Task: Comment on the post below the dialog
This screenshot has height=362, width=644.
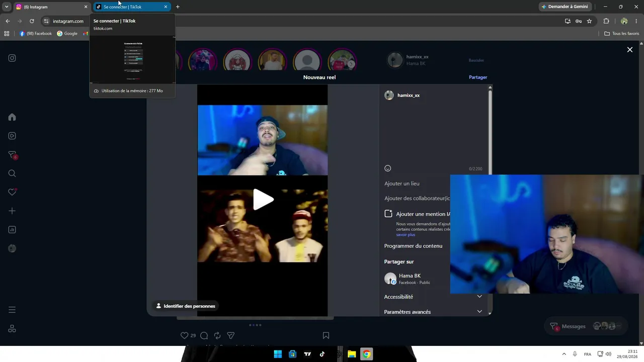Action: click(204, 335)
